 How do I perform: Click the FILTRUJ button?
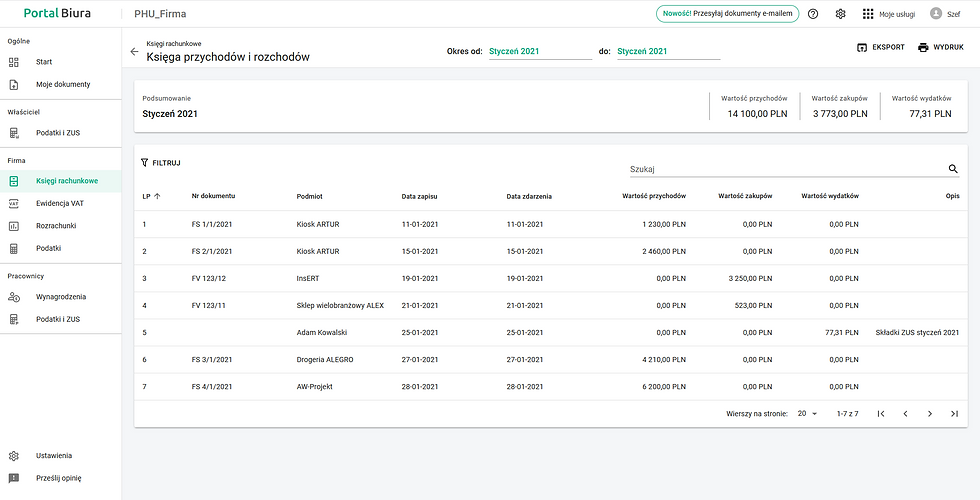tap(161, 162)
